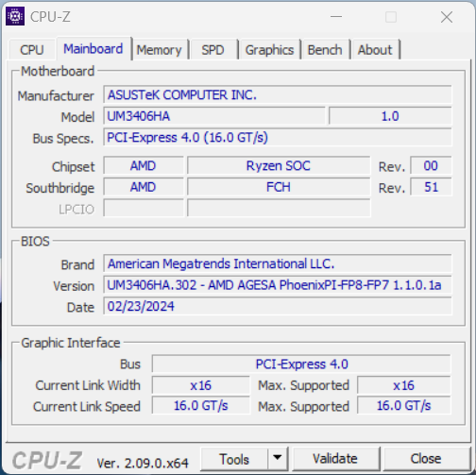Click the CPU-Z app icon in title bar

pyautogui.click(x=15, y=16)
